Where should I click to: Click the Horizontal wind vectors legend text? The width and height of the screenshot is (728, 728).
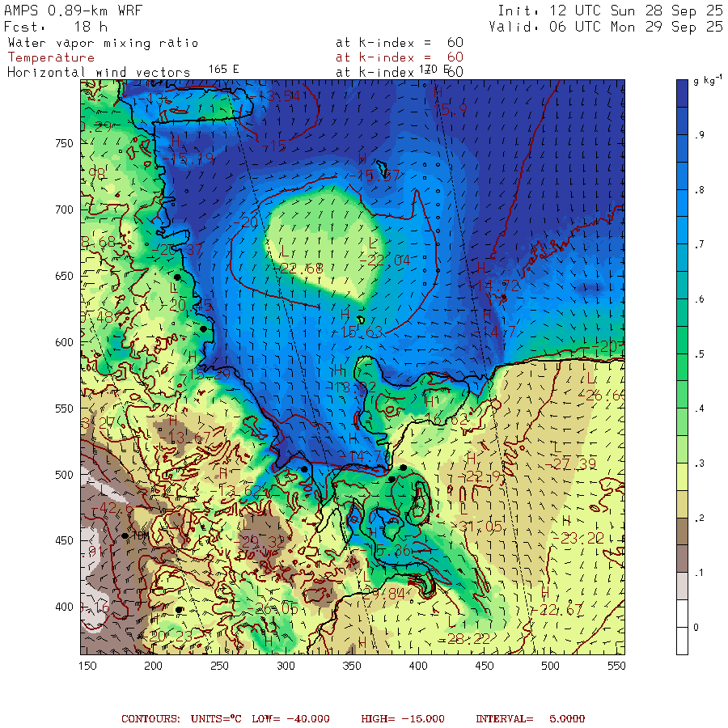coord(99,72)
